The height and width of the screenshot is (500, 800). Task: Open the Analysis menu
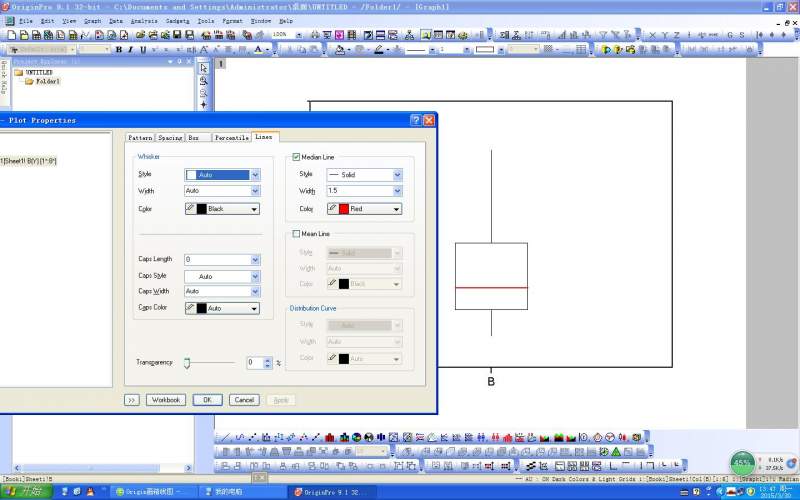tap(144, 21)
